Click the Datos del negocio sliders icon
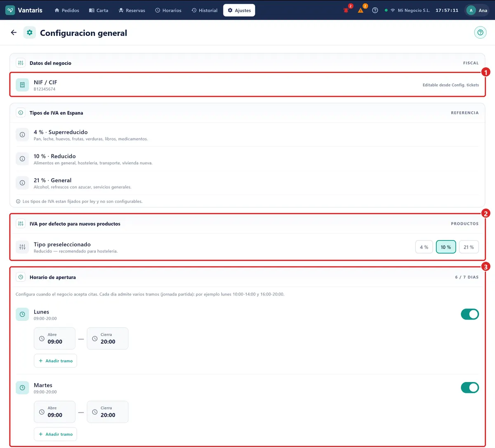The image size is (495, 448). point(21,63)
